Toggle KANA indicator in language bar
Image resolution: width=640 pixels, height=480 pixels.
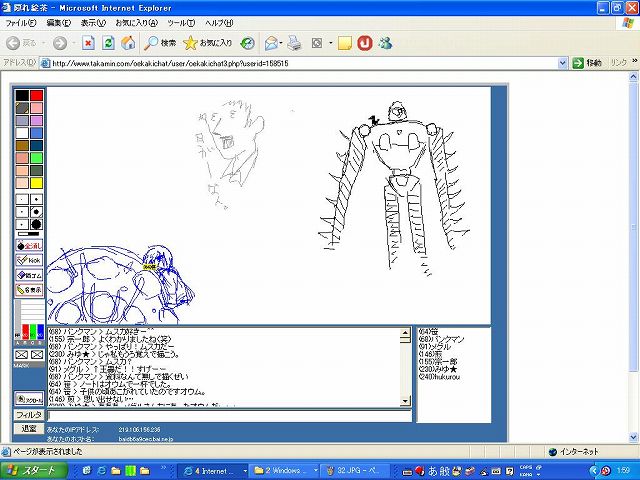[526, 475]
